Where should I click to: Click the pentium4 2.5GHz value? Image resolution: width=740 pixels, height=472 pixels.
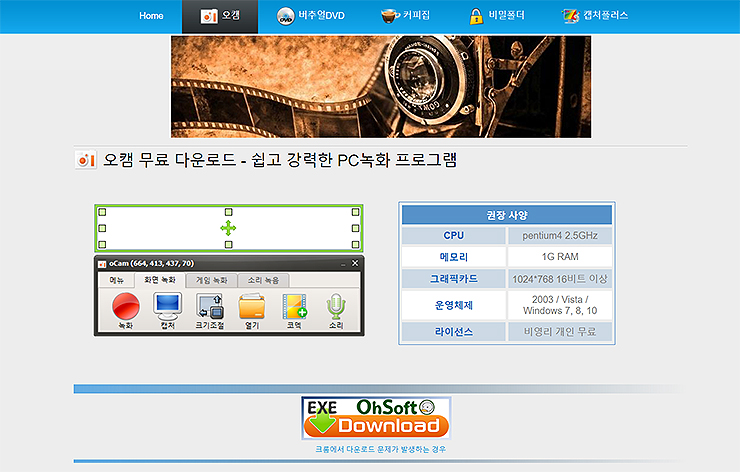pos(560,236)
